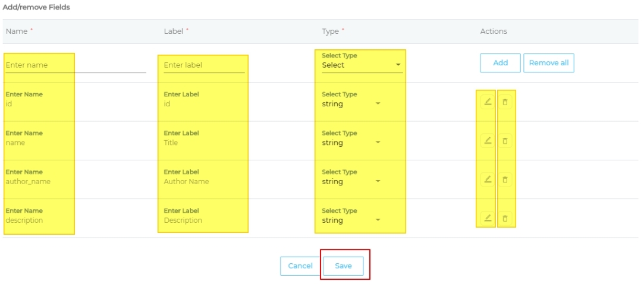Change type dropdown for Author Name row
This screenshot has height=287, width=644.
(x=351, y=182)
